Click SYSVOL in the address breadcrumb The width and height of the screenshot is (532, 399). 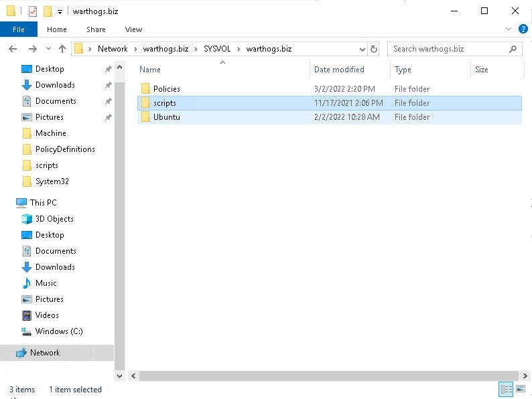[x=217, y=49]
